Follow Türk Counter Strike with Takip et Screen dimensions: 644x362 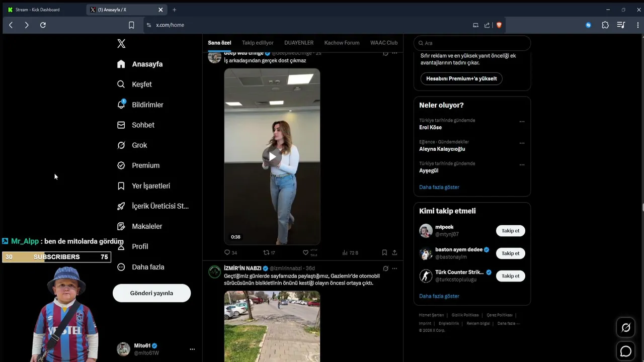tap(511, 276)
